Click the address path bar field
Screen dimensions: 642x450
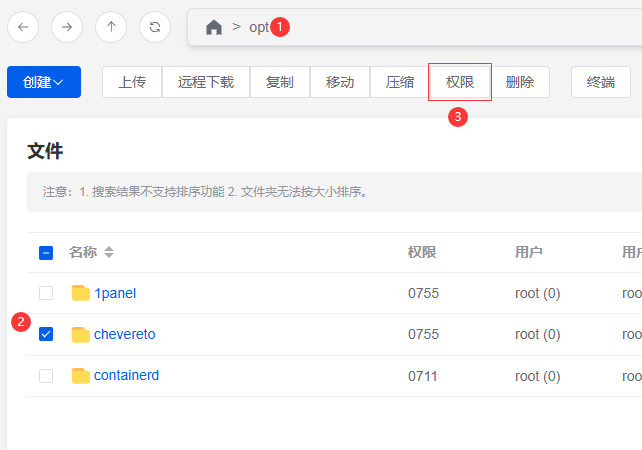point(414,27)
